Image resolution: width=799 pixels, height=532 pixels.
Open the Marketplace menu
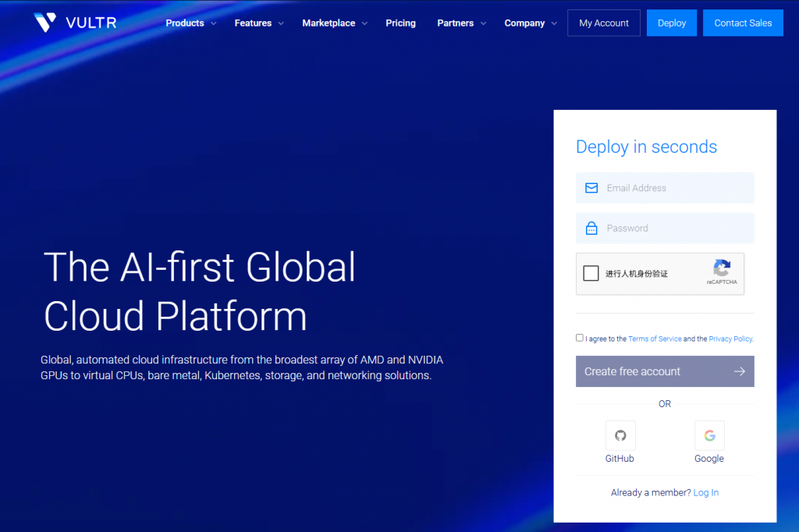(328, 23)
